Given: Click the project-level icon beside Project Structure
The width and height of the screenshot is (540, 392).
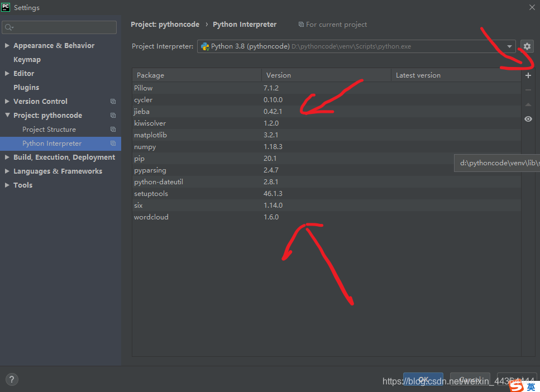Looking at the screenshot, I should [x=113, y=129].
